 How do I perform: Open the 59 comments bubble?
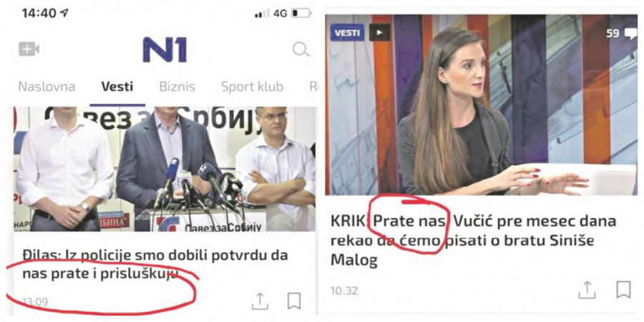tap(621, 33)
